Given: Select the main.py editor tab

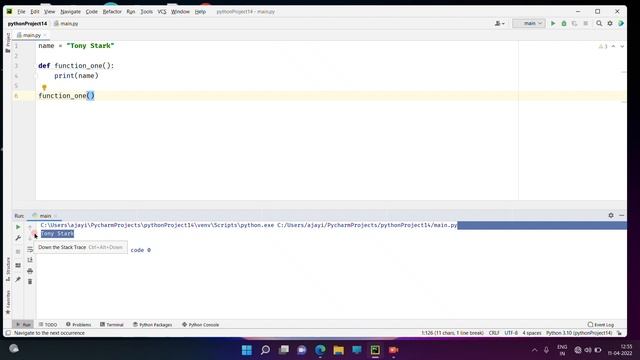Looking at the screenshot, I should 31,36.
